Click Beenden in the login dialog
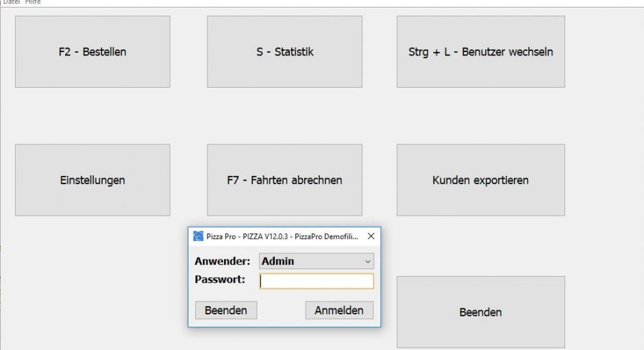 [x=226, y=310]
